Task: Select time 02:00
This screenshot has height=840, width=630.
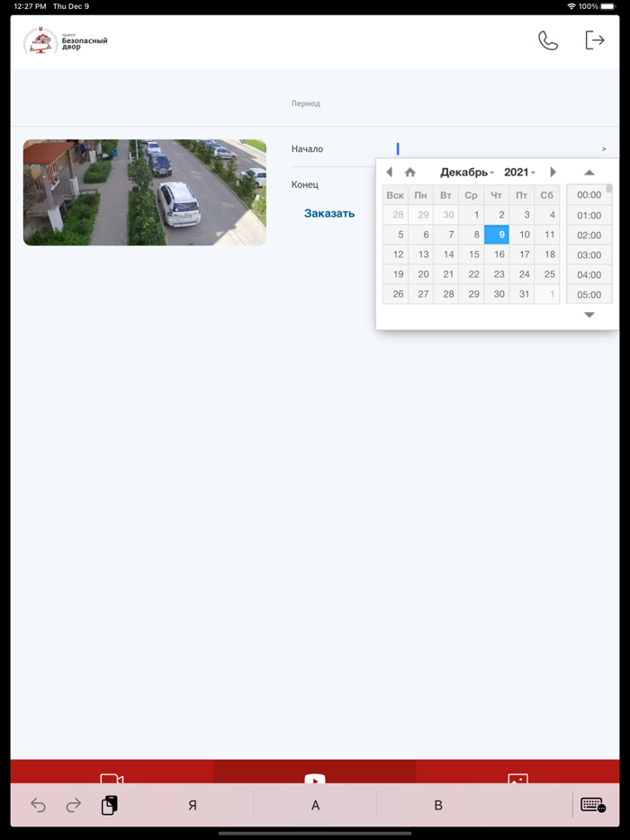Action: 589,235
